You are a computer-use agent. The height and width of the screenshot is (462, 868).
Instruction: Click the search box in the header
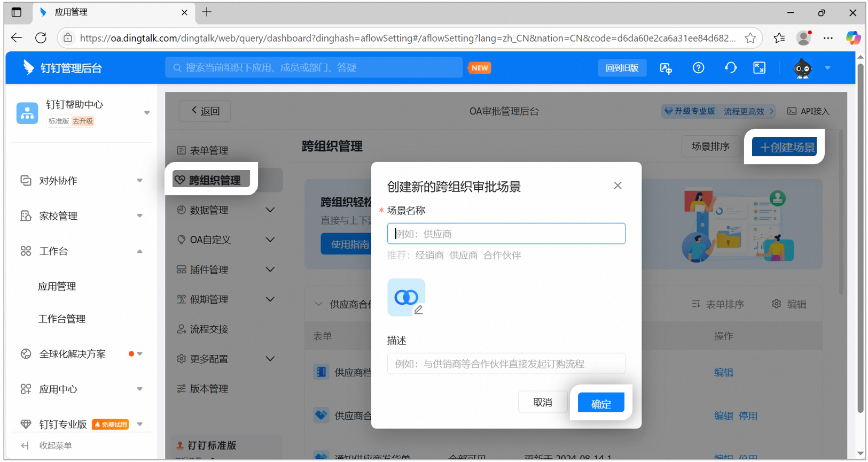[x=314, y=68]
